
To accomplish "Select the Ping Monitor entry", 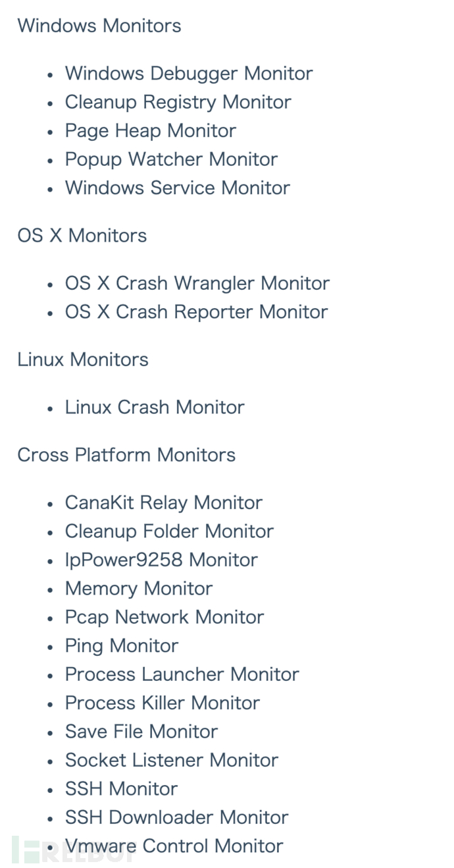I will (121, 646).
